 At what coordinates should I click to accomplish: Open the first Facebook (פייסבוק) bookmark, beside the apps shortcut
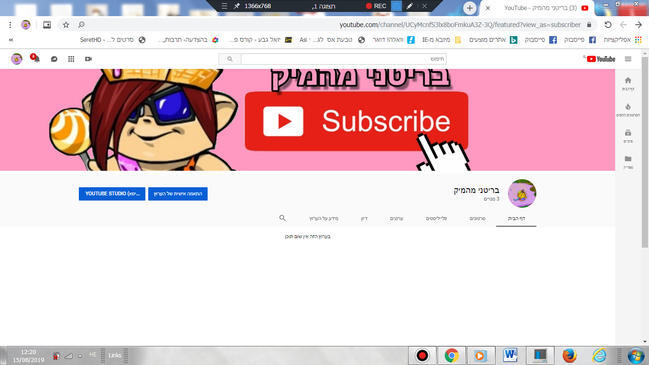(x=580, y=40)
